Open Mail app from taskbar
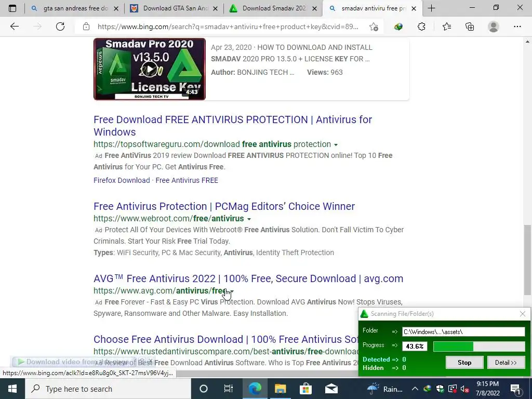 click(x=331, y=389)
